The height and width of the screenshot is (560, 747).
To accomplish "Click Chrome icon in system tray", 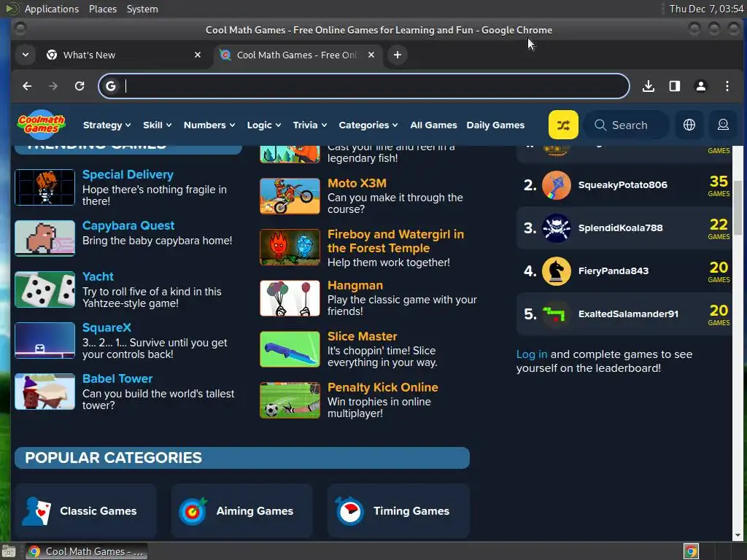I will point(691,551).
